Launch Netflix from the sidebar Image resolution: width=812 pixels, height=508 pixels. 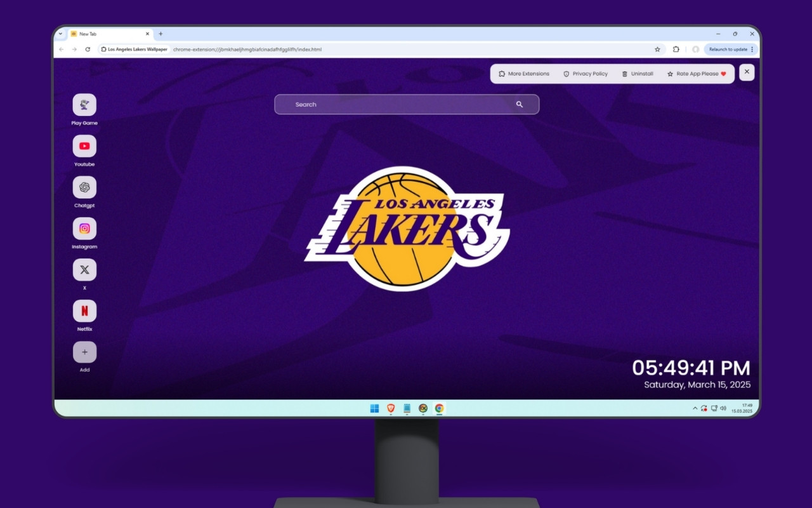[x=84, y=311]
